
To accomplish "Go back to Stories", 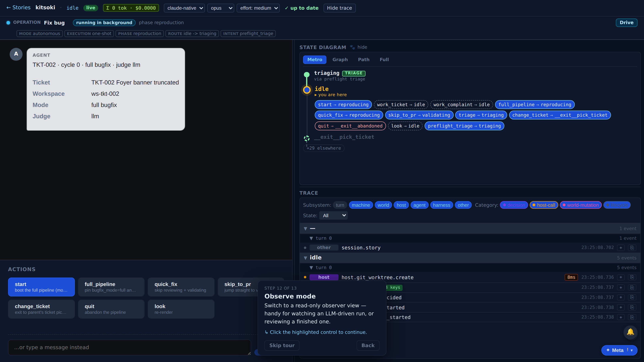I will click(18, 7).
